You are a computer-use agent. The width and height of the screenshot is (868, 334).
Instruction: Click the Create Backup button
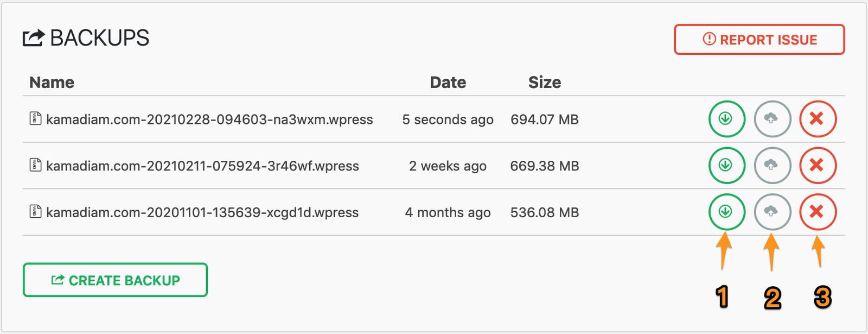pos(115,280)
